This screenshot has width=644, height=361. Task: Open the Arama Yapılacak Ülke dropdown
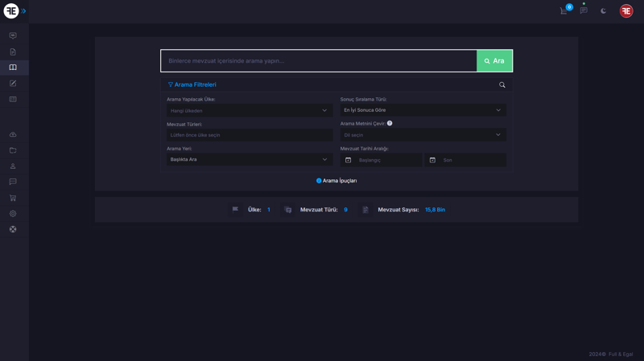(x=249, y=111)
